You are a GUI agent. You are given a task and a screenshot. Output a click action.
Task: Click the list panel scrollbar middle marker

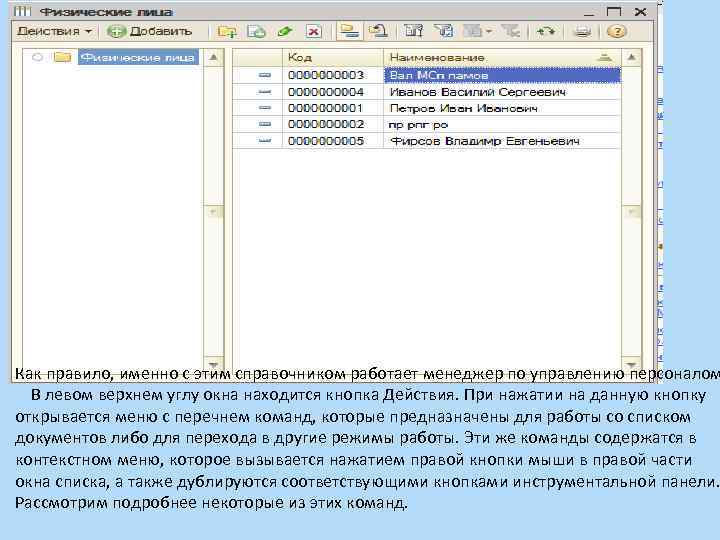pos(632,212)
